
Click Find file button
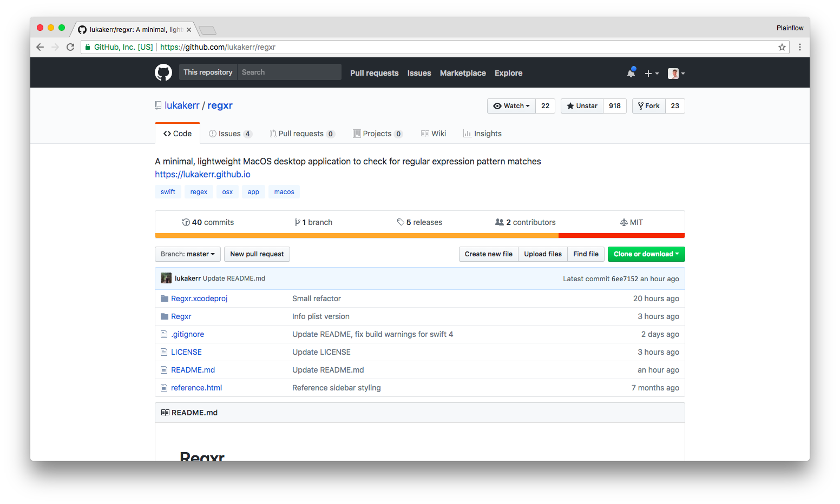click(586, 254)
